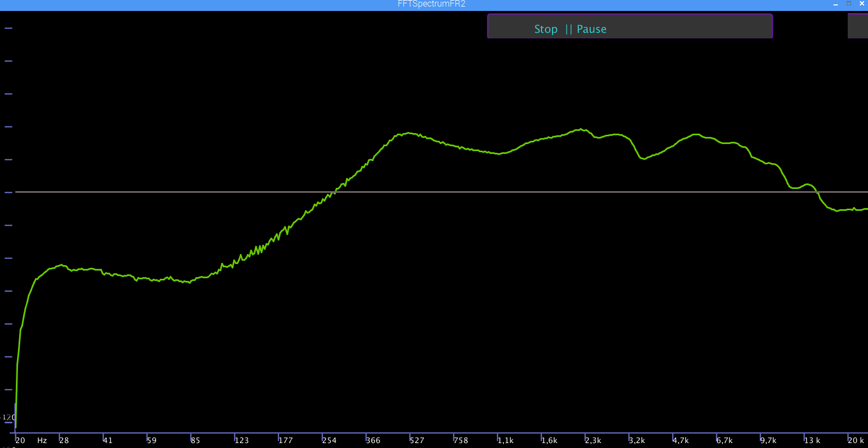Click the Hz unit label on axis

pos(42,440)
